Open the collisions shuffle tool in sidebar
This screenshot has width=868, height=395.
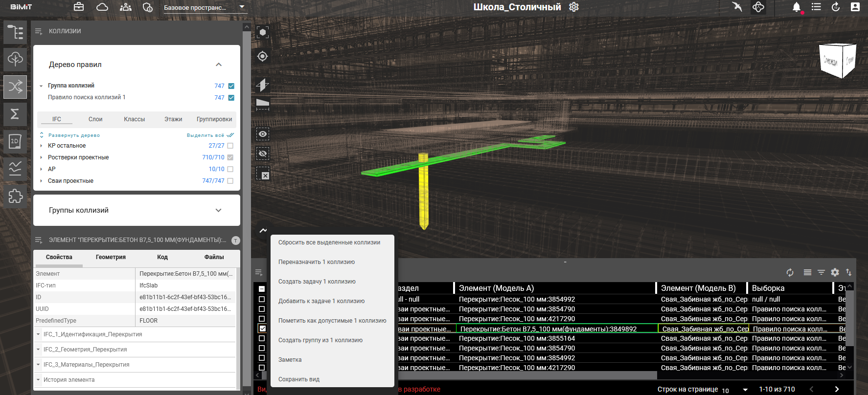point(15,87)
